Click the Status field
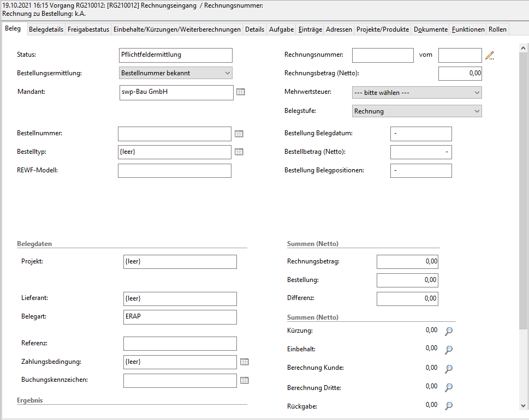The image size is (529, 420). tap(176, 55)
